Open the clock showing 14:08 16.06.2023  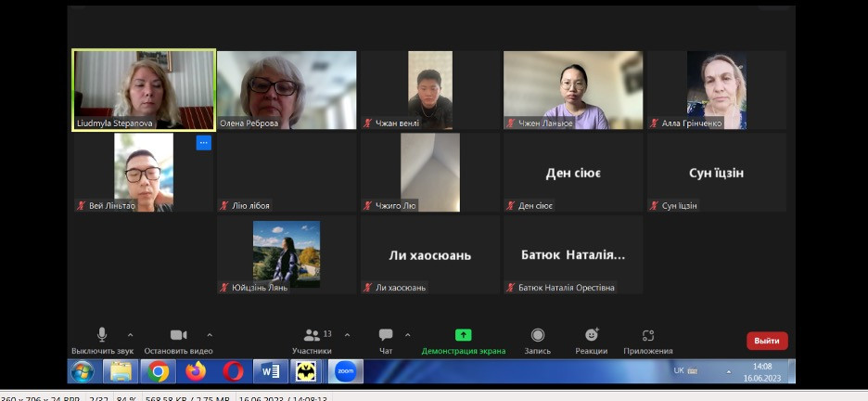coord(762,371)
